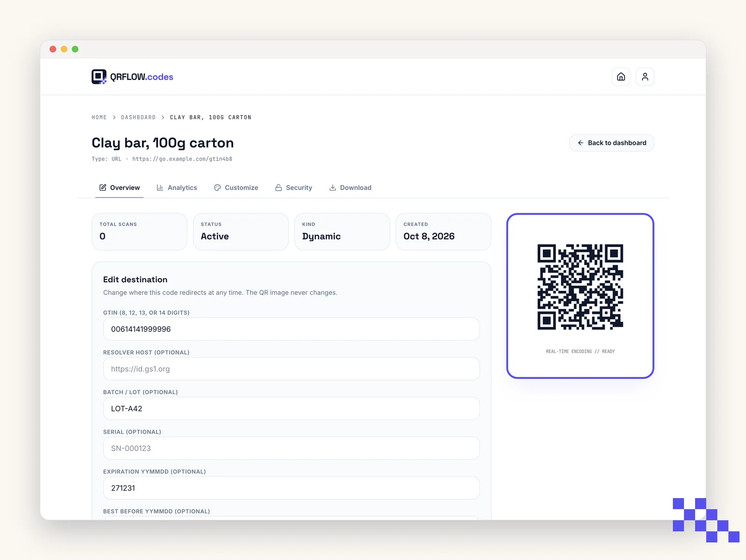Open the user account icon button
746x560 pixels.
(x=645, y=77)
